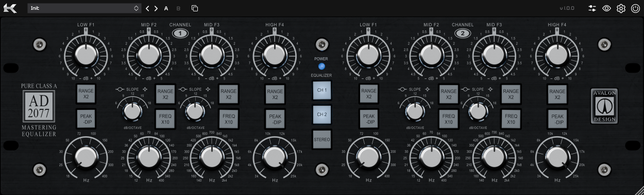Open the parameter sliders settings icon

click(x=592, y=8)
